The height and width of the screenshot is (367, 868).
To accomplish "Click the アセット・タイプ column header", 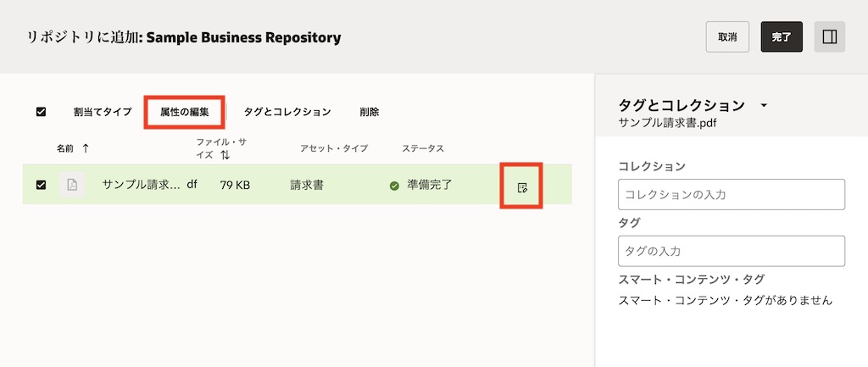I will click(x=334, y=148).
